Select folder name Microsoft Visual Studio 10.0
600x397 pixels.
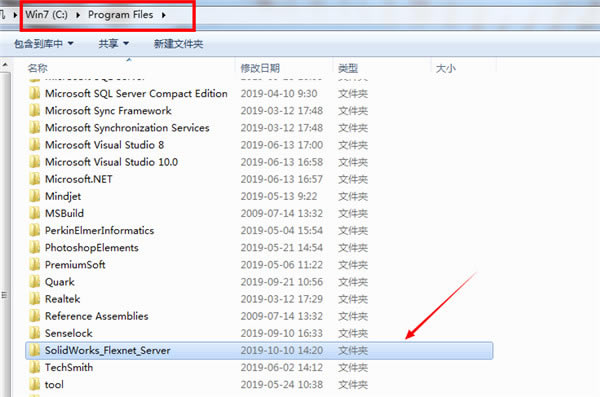coord(111,162)
